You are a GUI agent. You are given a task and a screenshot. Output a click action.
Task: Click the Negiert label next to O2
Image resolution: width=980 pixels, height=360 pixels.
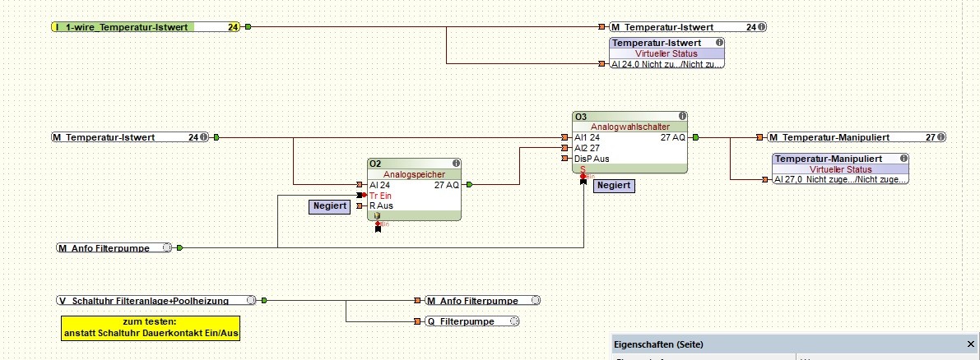tap(329, 207)
